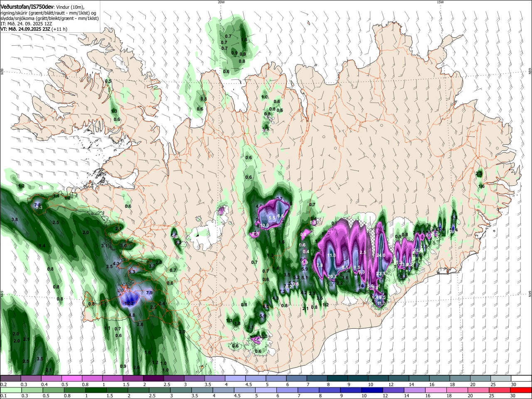Click the lower legend swatch between 0.1 and 0.3
The height and width of the screenshot is (399, 532).
tap(11, 390)
